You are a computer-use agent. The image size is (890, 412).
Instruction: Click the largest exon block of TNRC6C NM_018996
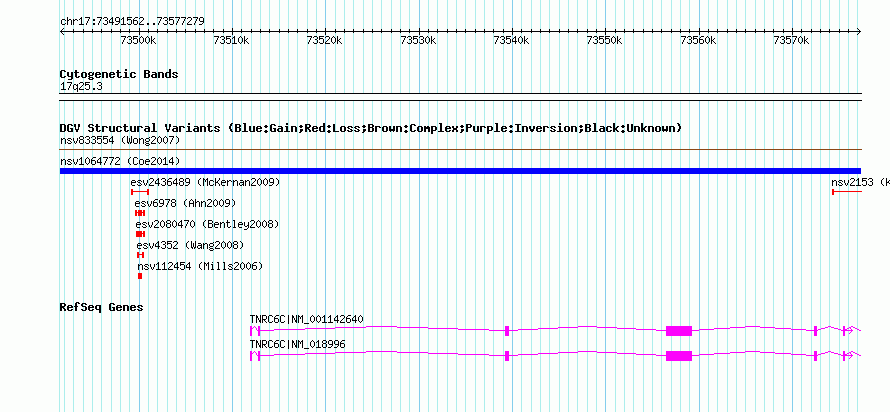click(x=679, y=356)
